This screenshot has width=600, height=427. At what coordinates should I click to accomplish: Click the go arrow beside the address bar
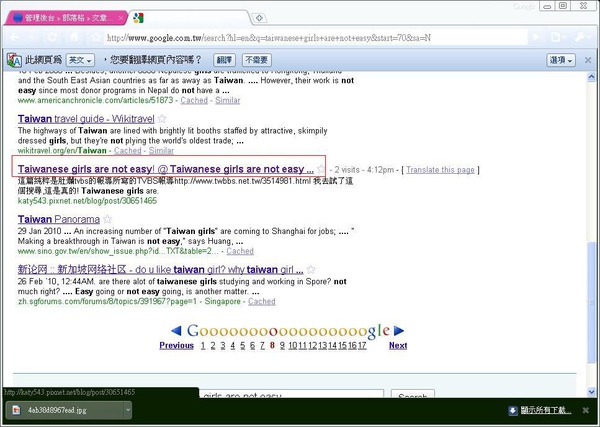pyautogui.click(x=536, y=37)
